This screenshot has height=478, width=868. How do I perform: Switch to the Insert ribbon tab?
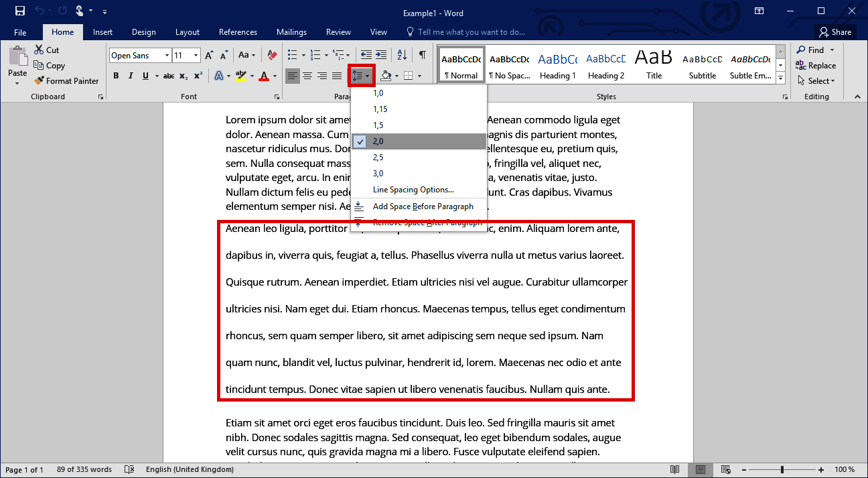click(x=102, y=32)
